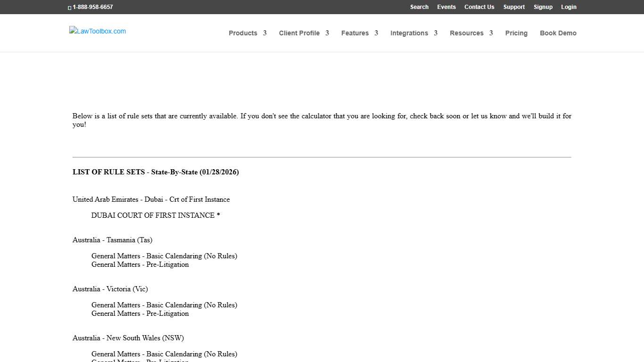Expand the Client Profile dropdown menu
The image size is (644, 362).
[304, 33]
